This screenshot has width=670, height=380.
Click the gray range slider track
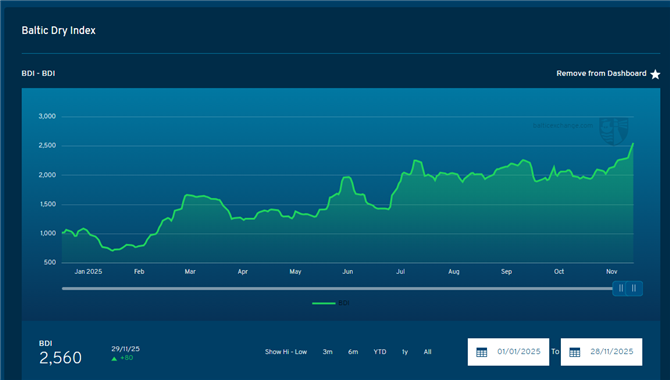pos(337,289)
